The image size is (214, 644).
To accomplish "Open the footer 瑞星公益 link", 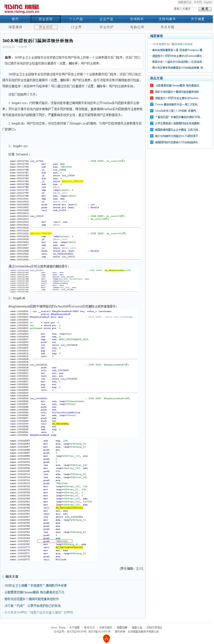I will point(137,627).
